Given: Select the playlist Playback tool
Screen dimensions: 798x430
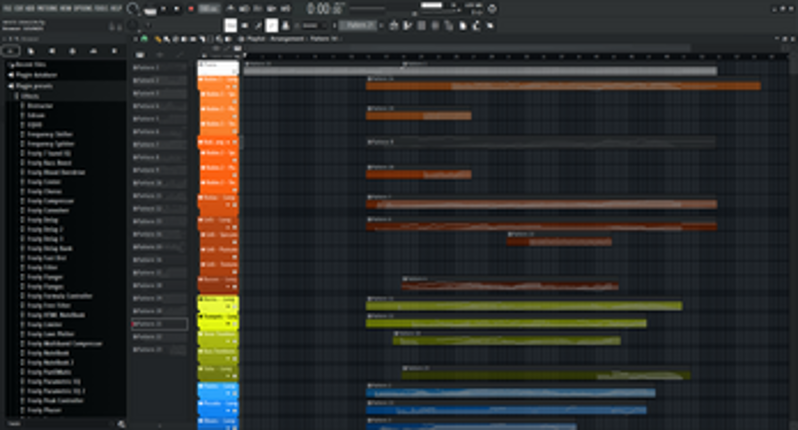Looking at the screenshot, I should 228,39.
